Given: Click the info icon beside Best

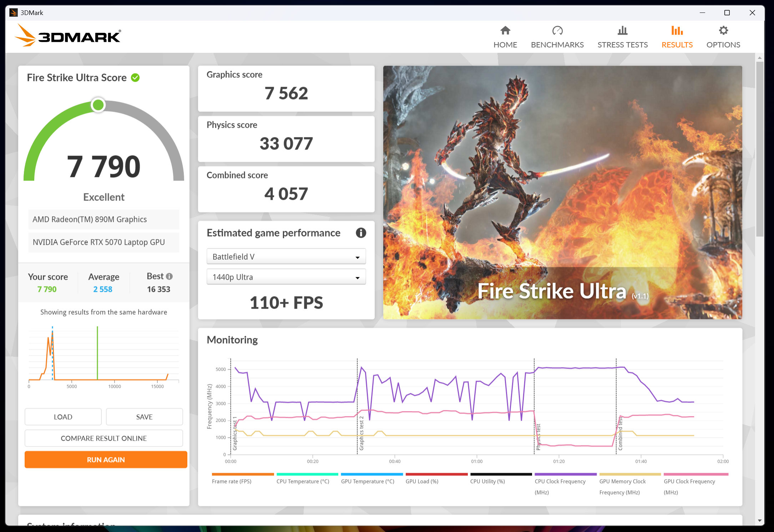Looking at the screenshot, I should (x=170, y=276).
